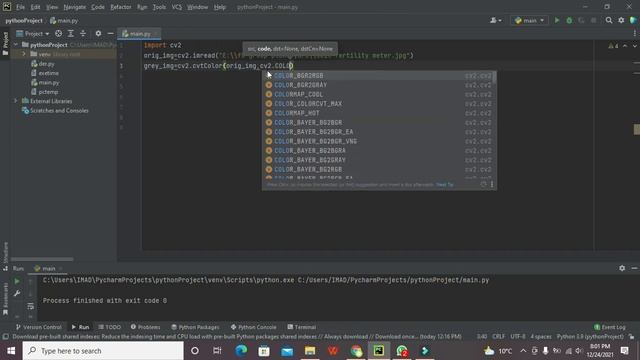
Task: Collapse the pythonProject root folder
Action: pyautogui.click(x=16, y=44)
